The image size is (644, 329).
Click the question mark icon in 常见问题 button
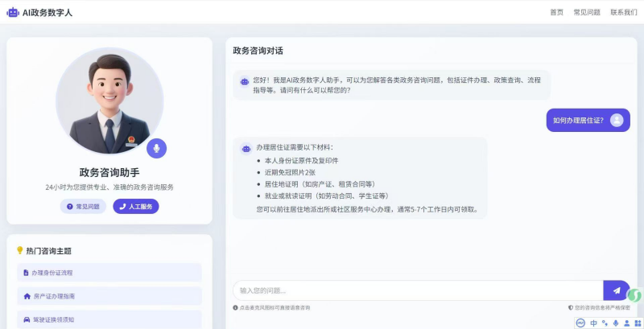(x=69, y=207)
